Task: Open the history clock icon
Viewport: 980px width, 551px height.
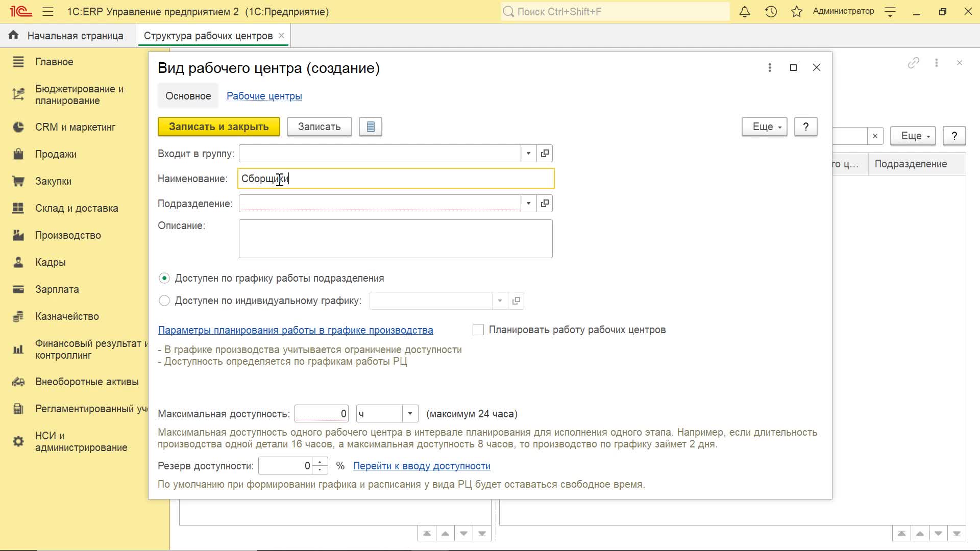Action: (771, 11)
